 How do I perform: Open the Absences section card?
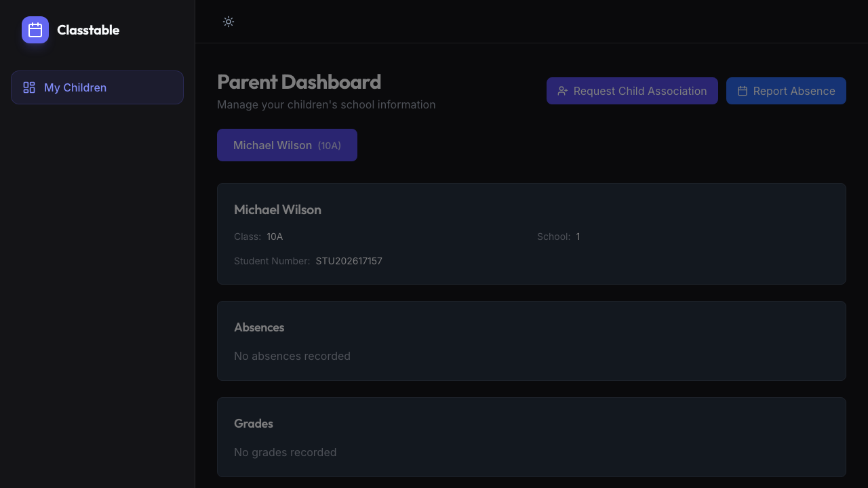(531, 340)
